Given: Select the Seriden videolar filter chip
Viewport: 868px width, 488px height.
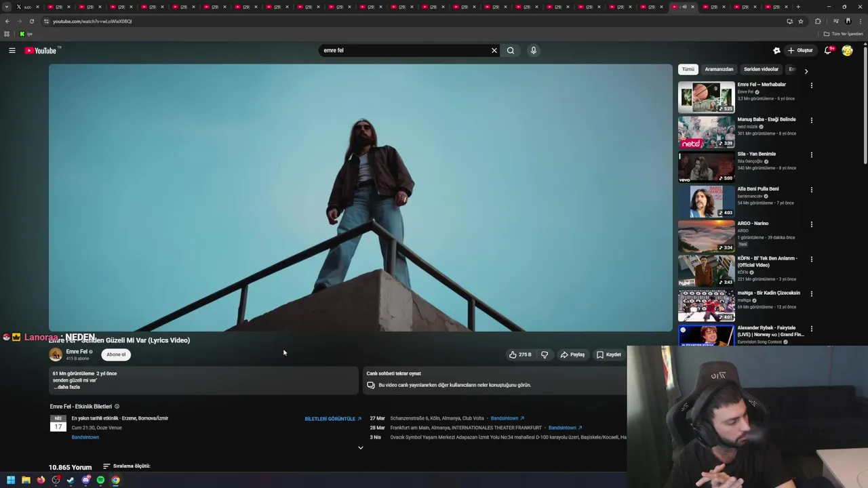Looking at the screenshot, I should [x=761, y=69].
